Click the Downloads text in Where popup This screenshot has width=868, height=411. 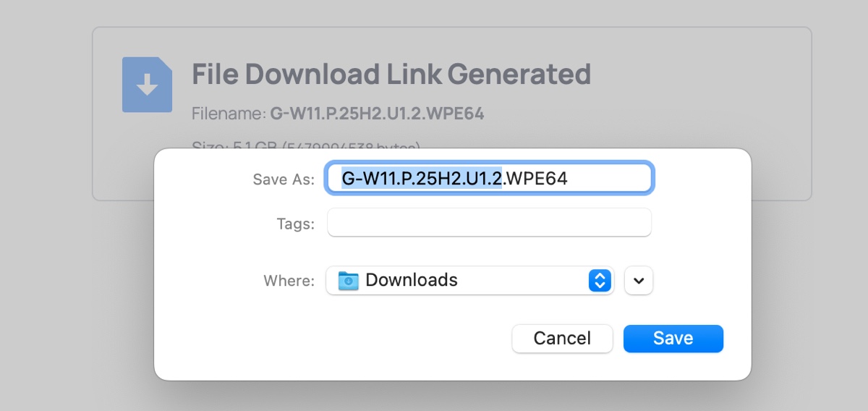point(411,280)
